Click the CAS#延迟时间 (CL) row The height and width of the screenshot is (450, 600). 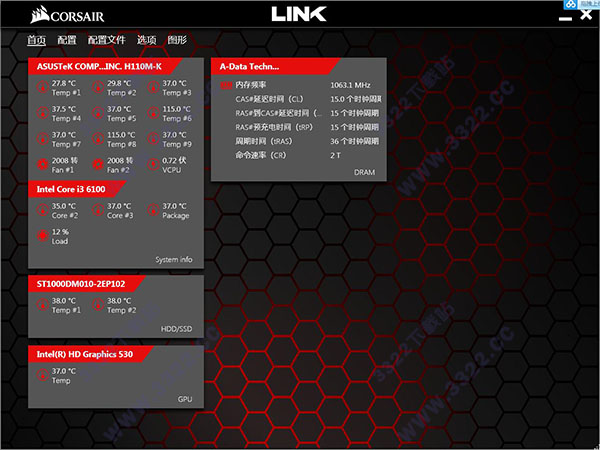(308, 99)
